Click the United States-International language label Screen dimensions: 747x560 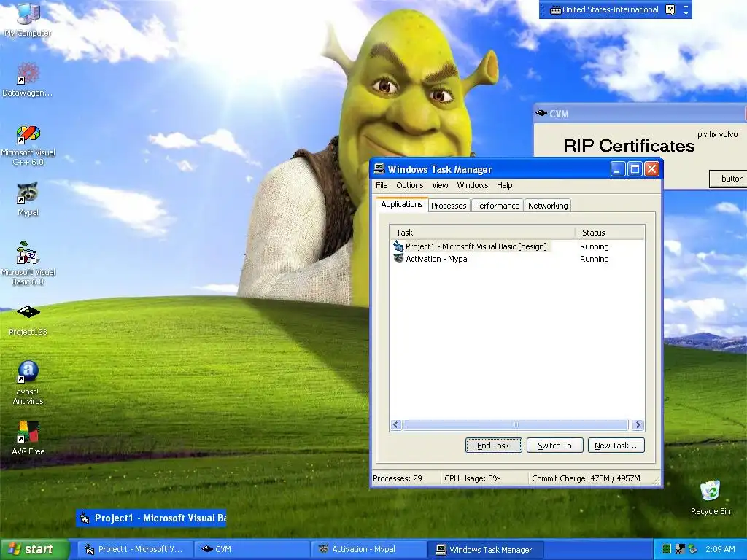coord(611,9)
